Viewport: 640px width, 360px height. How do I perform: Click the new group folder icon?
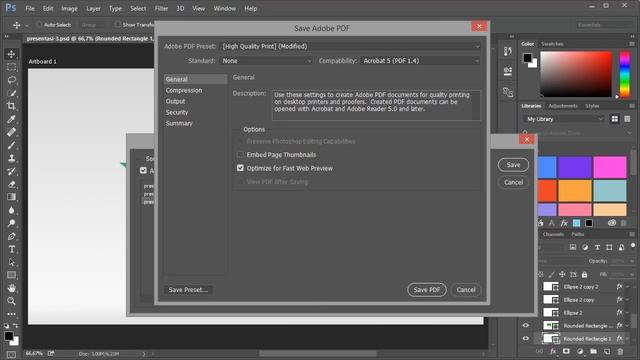tap(593, 351)
